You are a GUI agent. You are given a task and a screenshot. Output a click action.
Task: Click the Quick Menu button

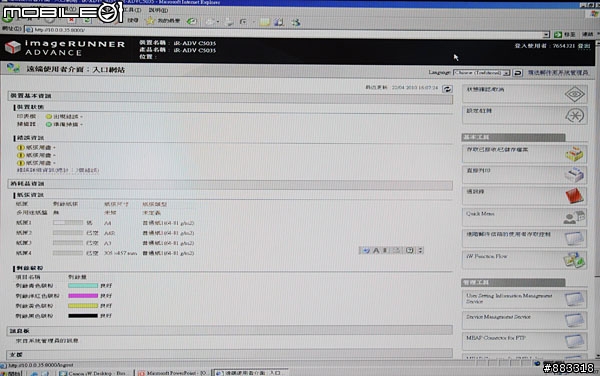pyautogui.click(x=525, y=217)
